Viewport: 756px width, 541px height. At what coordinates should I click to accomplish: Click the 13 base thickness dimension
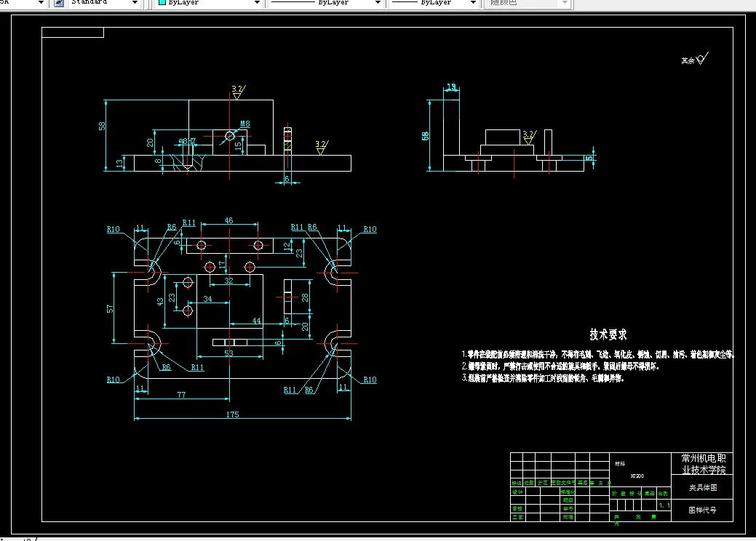[119, 164]
